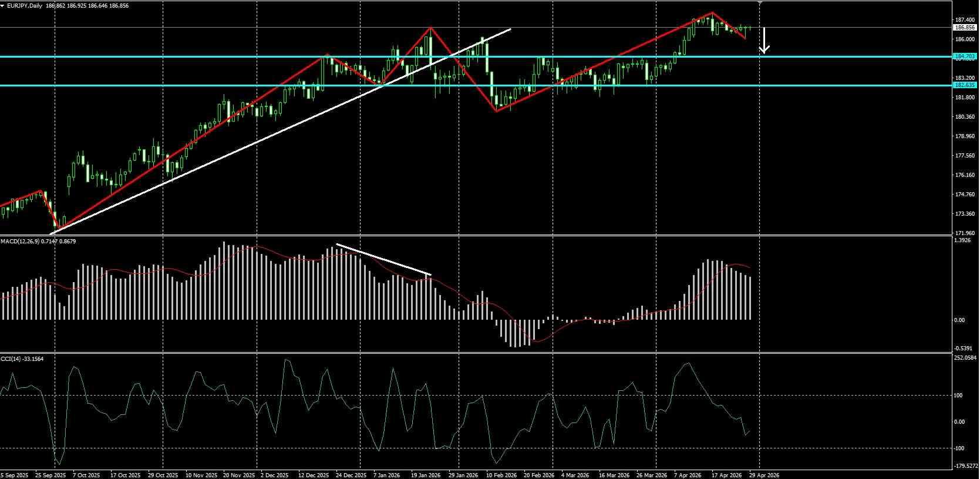The image size is (980, 479).
Task: Click the 7 Oct 2025 date label
Action: click(85, 475)
